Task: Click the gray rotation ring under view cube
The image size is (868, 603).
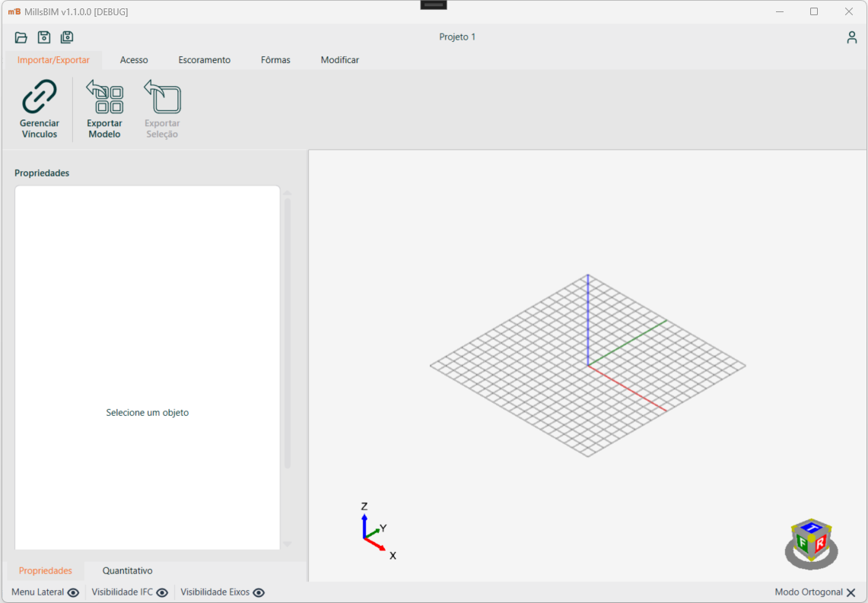Action: 811,563
